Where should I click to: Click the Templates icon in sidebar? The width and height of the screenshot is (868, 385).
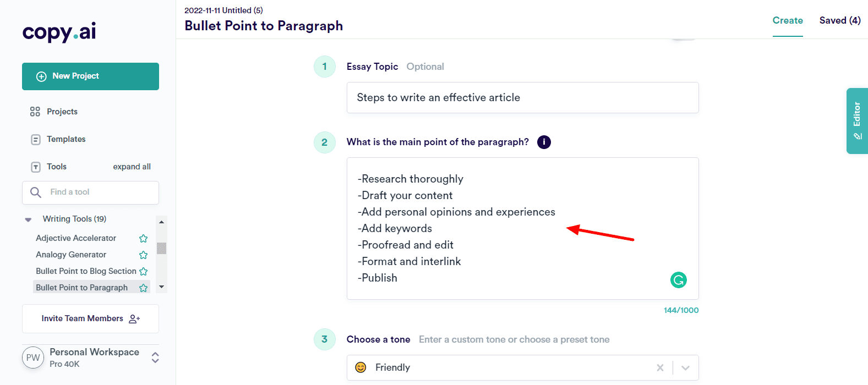click(36, 140)
